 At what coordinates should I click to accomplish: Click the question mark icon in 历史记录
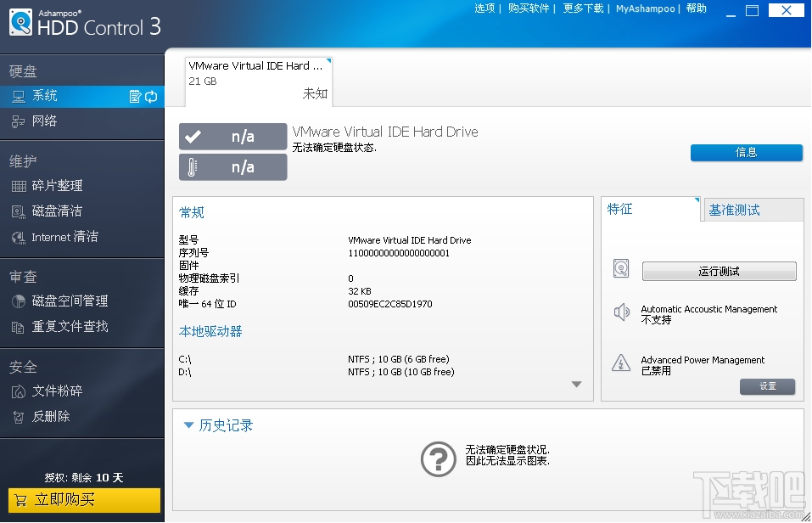pos(438,458)
